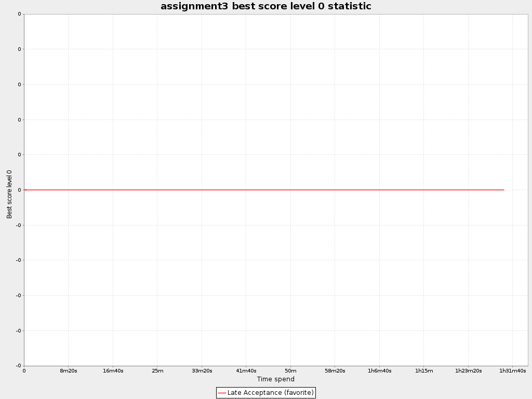Click the 41m40s tick label
This screenshot has height=399, width=532.
tap(246, 371)
